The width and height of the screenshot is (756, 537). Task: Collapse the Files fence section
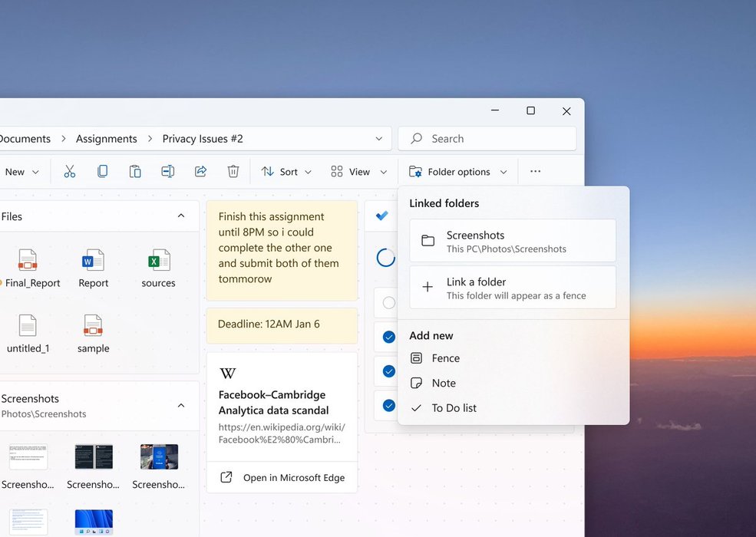coord(181,216)
